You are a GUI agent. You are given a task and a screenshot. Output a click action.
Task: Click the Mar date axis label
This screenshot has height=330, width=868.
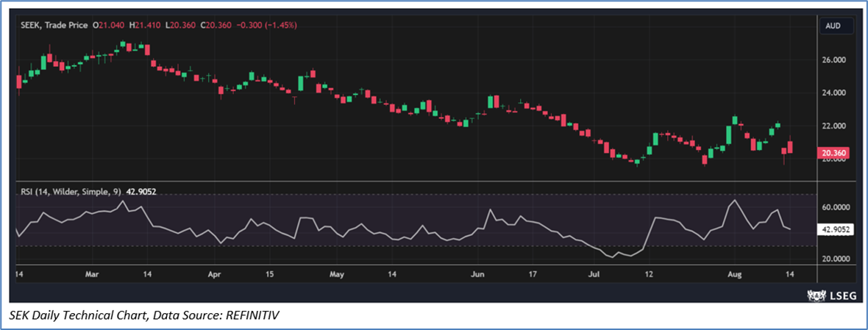[x=92, y=273]
